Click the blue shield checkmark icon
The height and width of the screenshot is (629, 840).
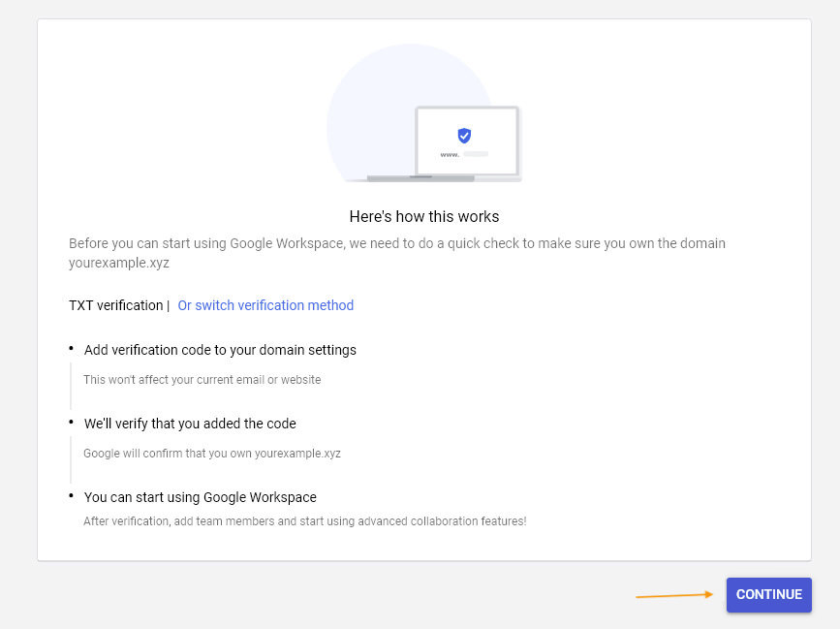(464, 136)
